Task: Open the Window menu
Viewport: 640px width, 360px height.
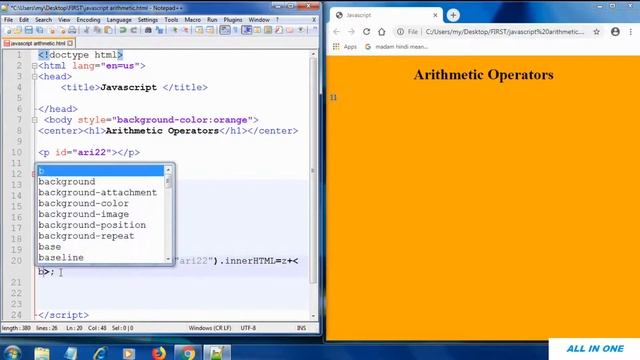Action: pyautogui.click(x=259, y=20)
